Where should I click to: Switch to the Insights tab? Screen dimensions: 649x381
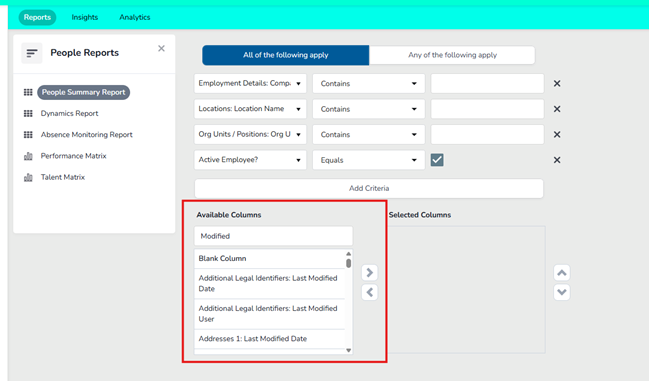[x=85, y=17]
